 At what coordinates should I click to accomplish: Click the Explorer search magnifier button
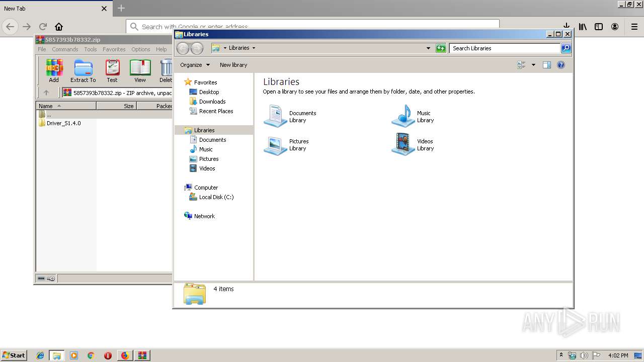pyautogui.click(x=566, y=48)
